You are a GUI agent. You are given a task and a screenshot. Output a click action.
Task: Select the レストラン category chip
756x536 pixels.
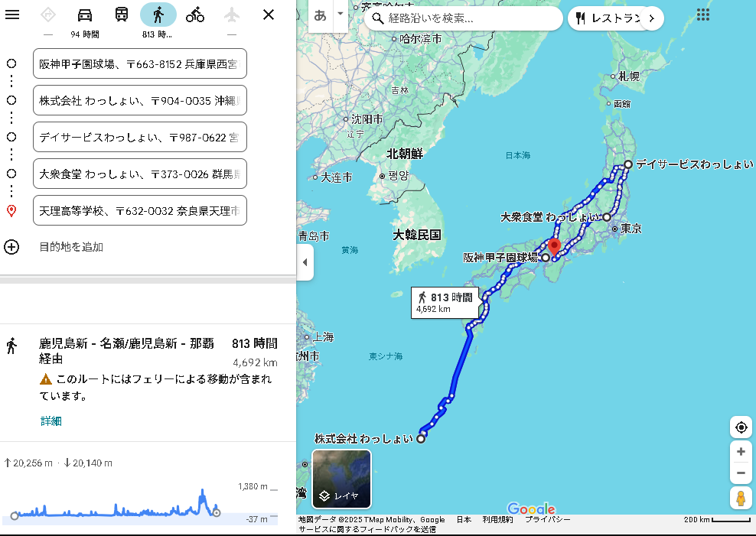click(x=610, y=18)
